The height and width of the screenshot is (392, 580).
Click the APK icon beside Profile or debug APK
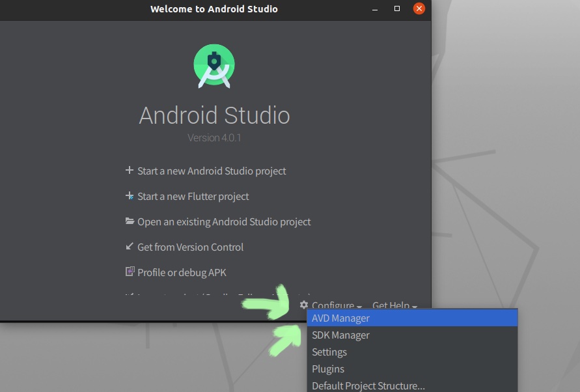coord(130,272)
